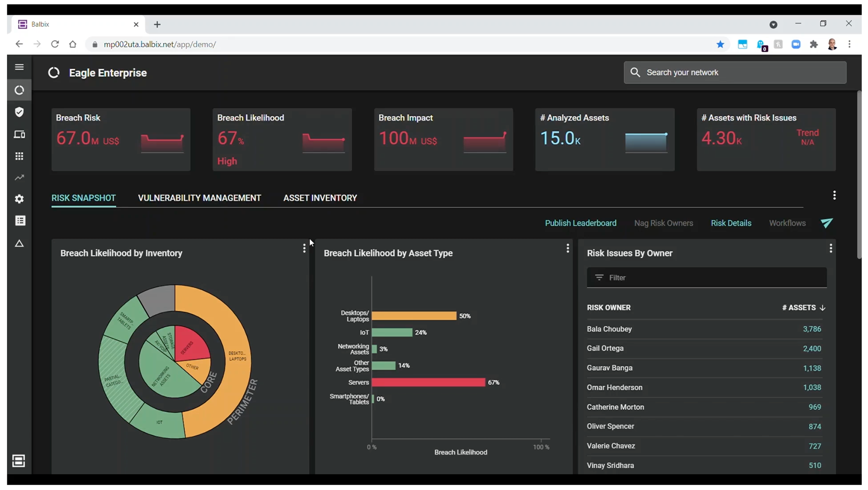868x490 pixels.
Task: Bookmark page using the star icon
Action: (x=720, y=44)
